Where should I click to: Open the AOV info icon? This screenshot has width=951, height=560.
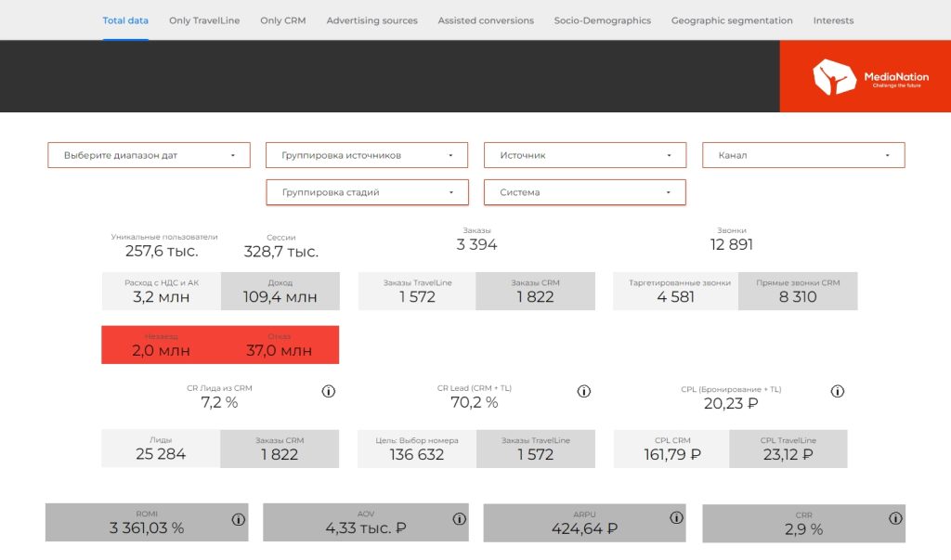[x=457, y=519]
